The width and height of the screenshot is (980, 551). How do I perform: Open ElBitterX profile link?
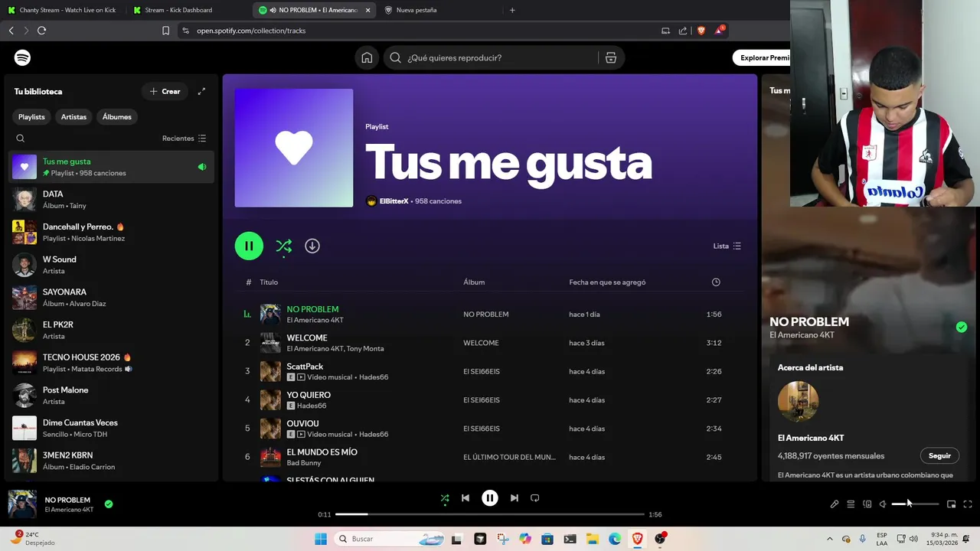394,201
